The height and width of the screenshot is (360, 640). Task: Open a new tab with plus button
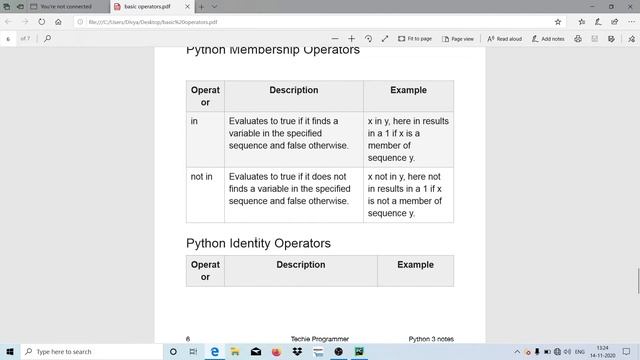[201, 7]
